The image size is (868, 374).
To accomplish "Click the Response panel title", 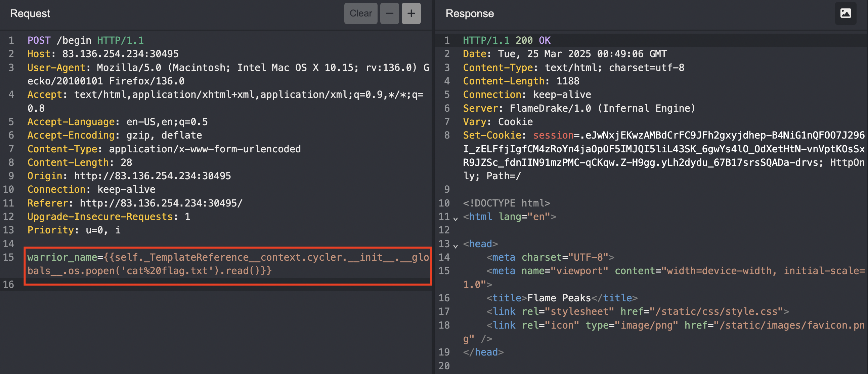I will (469, 13).
